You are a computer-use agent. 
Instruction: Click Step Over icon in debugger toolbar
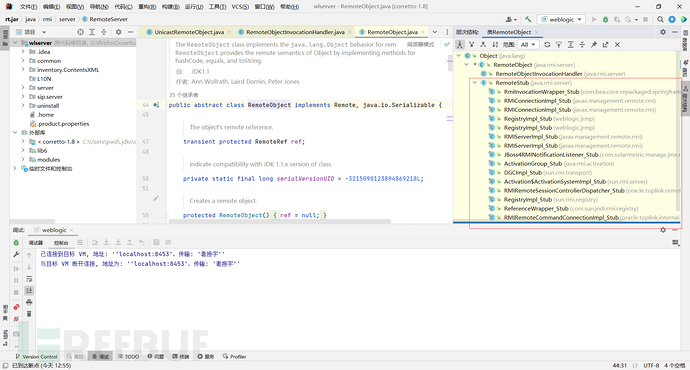(x=95, y=242)
